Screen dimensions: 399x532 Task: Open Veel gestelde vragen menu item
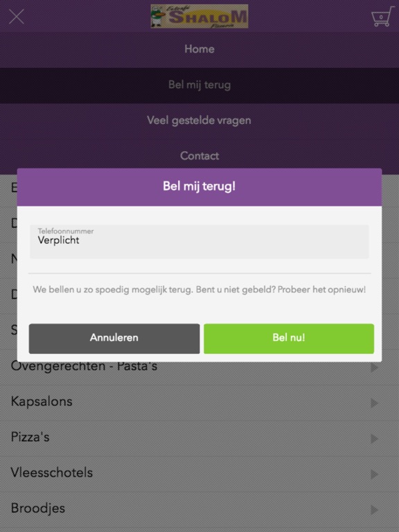click(199, 121)
